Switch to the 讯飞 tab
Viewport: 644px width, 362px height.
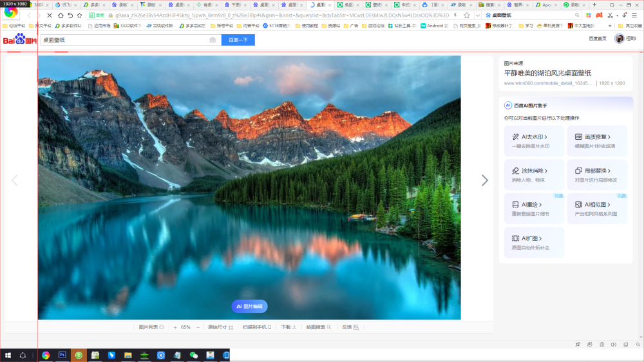point(66,5)
